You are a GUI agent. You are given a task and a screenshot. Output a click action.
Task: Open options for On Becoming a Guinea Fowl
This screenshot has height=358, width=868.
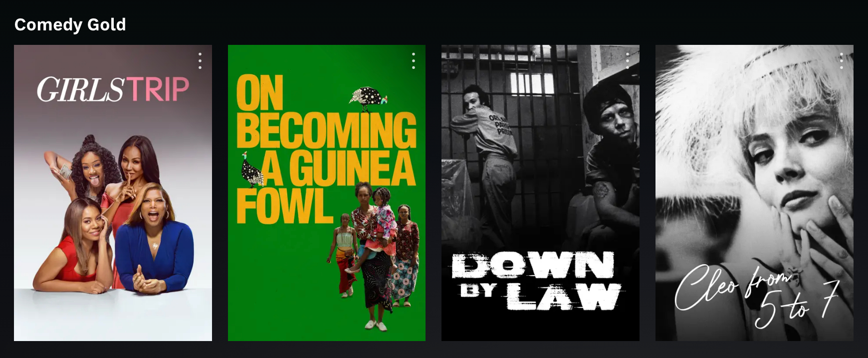[414, 61]
